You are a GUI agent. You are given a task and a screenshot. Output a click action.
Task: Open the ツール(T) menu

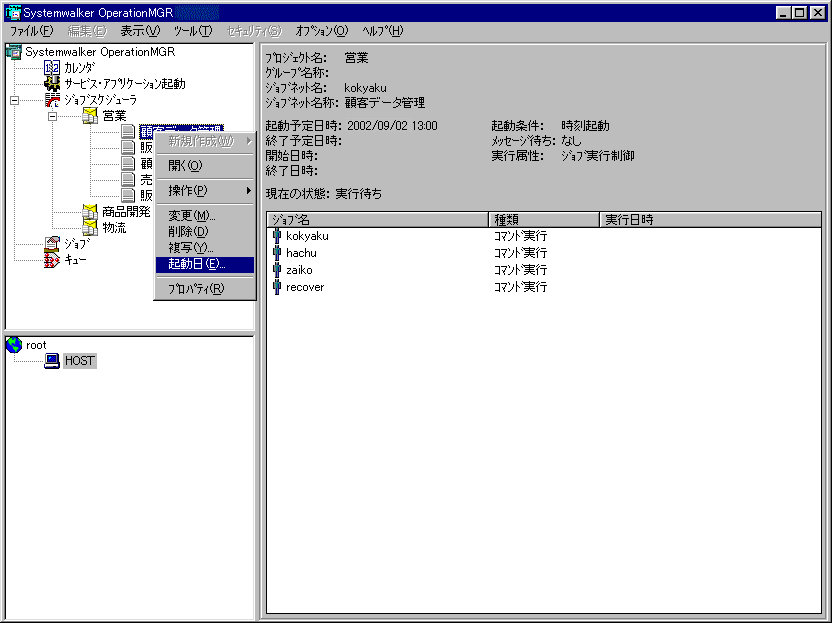pyautogui.click(x=193, y=31)
